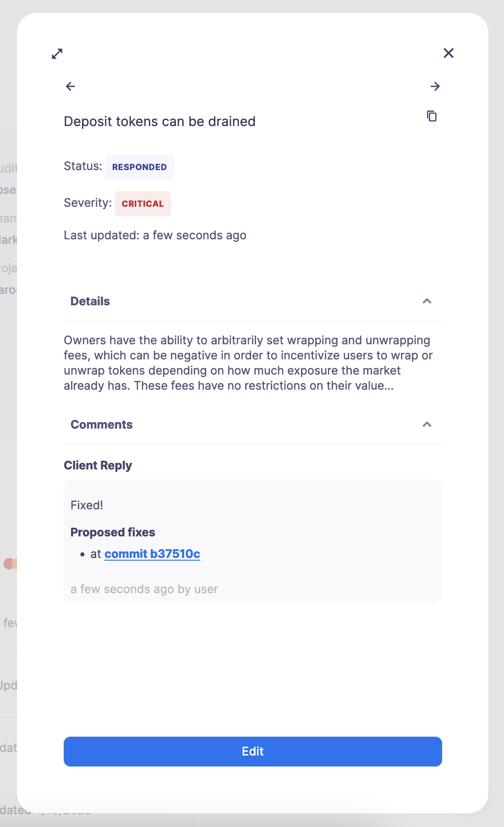The width and height of the screenshot is (504, 827).
Task: Click the RESPONDED status badge
Action: pos(139,166)
